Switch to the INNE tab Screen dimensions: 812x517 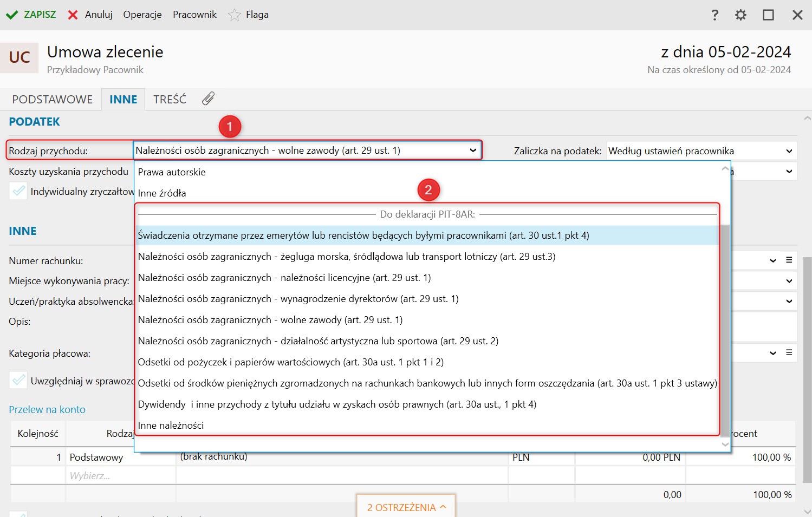tap(124, 100)
